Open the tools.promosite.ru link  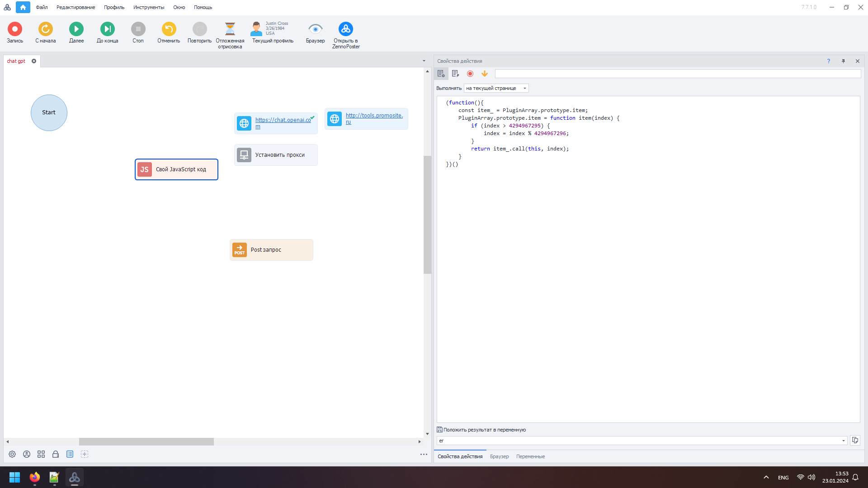(x=374, y=118)
